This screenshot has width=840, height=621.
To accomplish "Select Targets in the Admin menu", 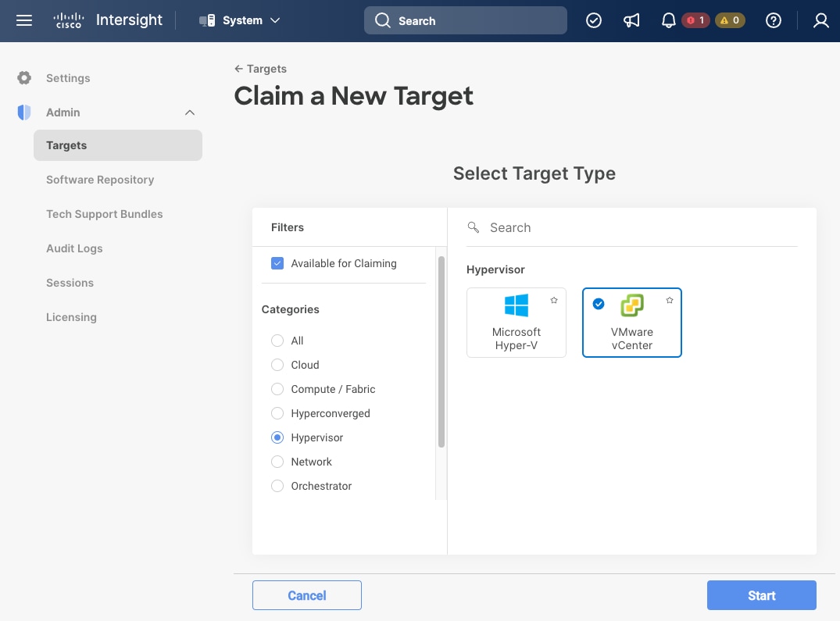I will (x=118, y=145).
